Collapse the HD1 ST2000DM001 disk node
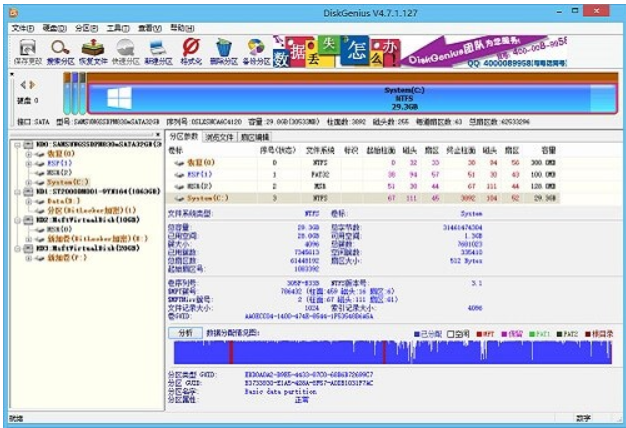Image resolution: width=626 pixels, height=428 pixels. (x=18, y=192)
